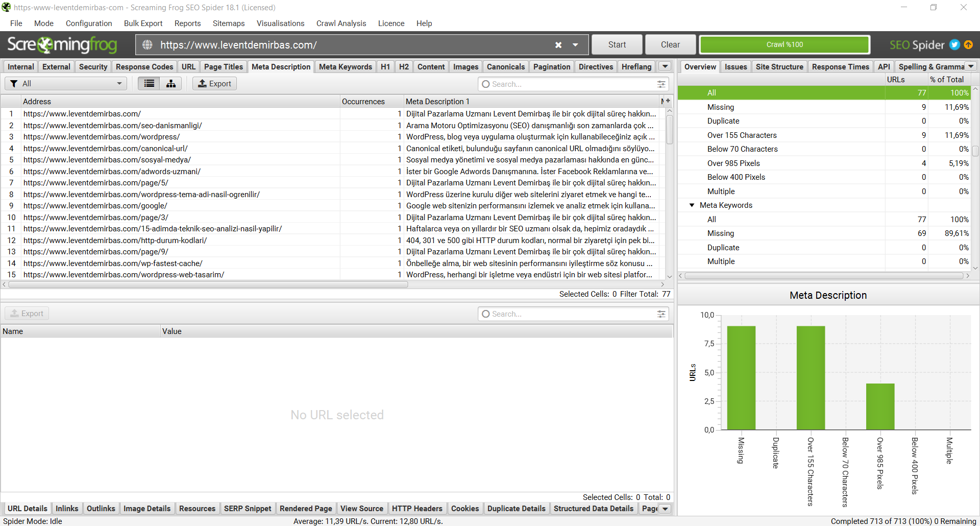This screenshot has width=980, height=526.
Task: Clear the URL with the X icon
Action: [558, 45]
